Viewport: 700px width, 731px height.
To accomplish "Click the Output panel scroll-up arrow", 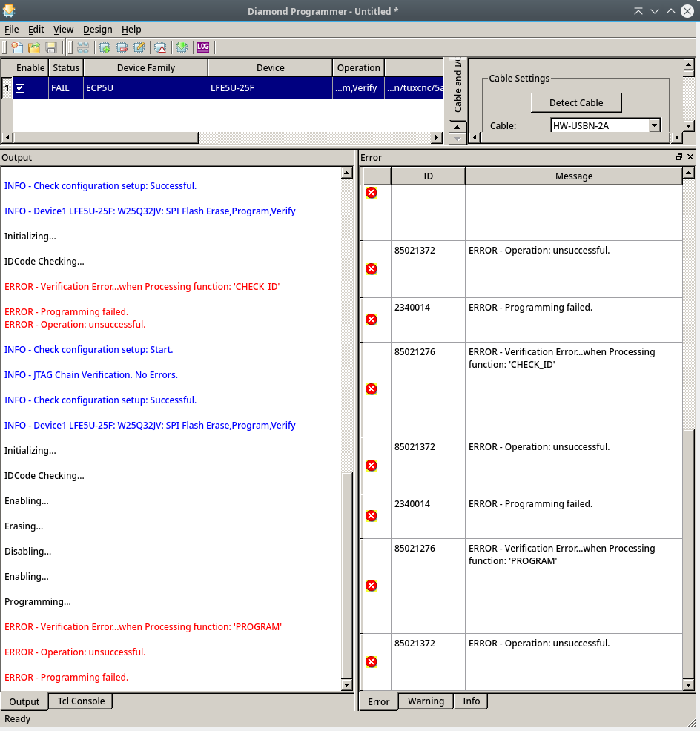I will [x=346, y=173].
